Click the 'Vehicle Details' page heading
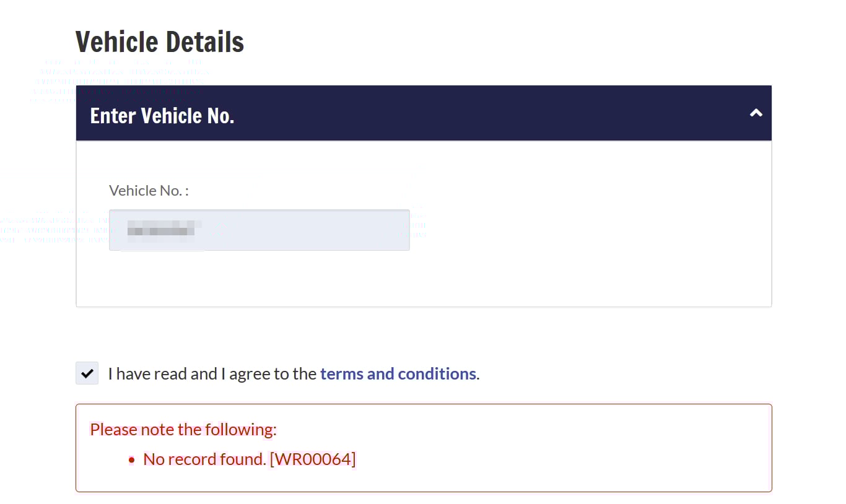846x504 pixels. click(x=160, y=42)
